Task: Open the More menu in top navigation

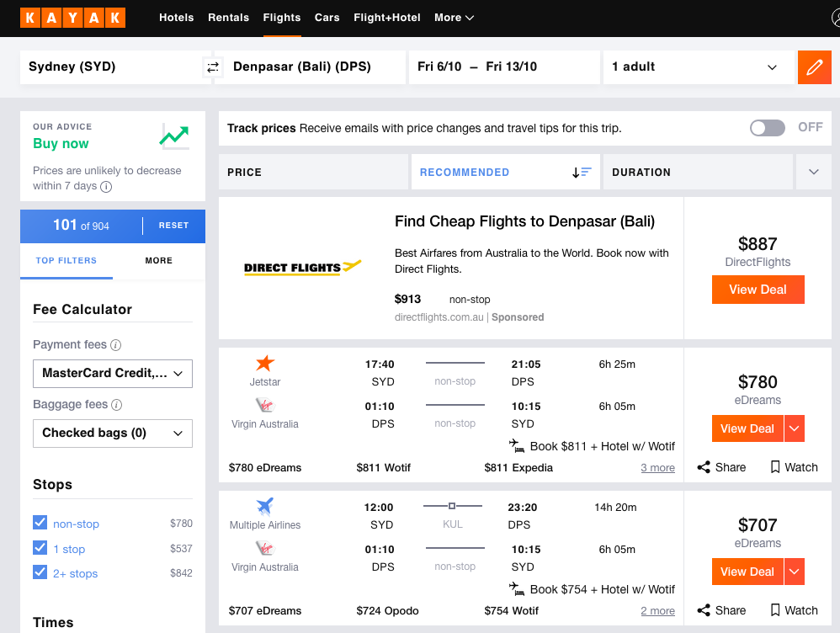Action: click(454, 18)
